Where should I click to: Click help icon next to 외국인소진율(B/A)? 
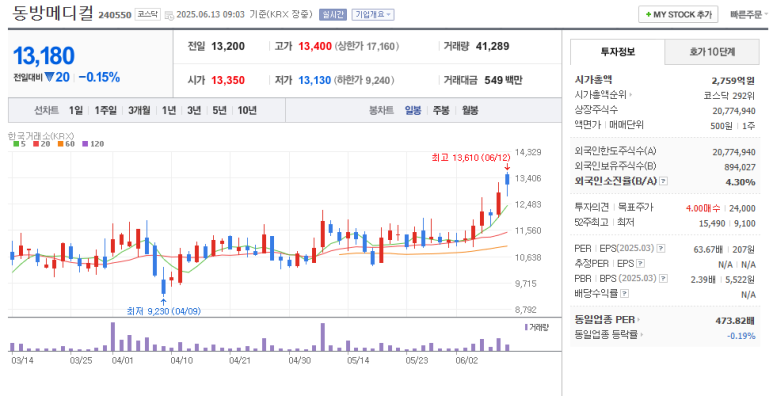663,181
